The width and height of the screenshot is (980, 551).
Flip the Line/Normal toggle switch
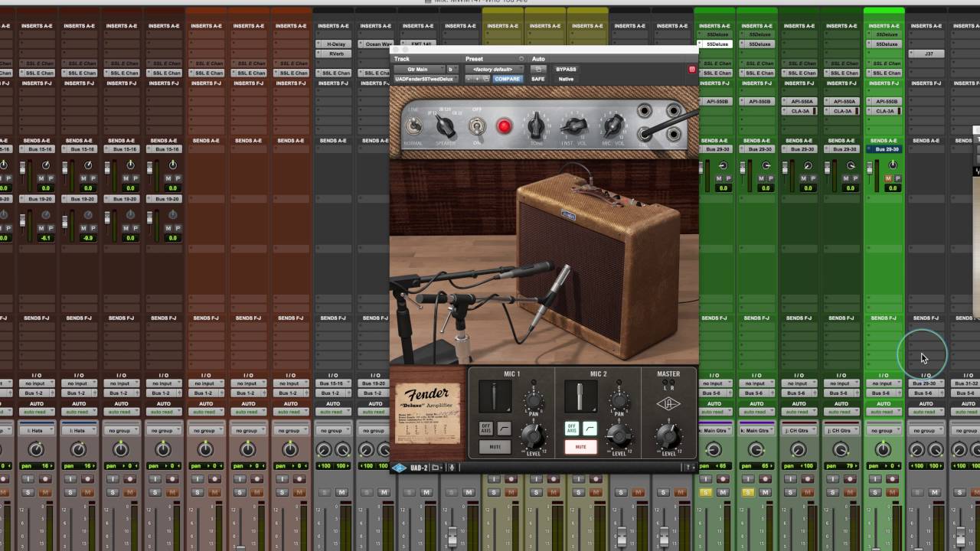tap(413, 126)
